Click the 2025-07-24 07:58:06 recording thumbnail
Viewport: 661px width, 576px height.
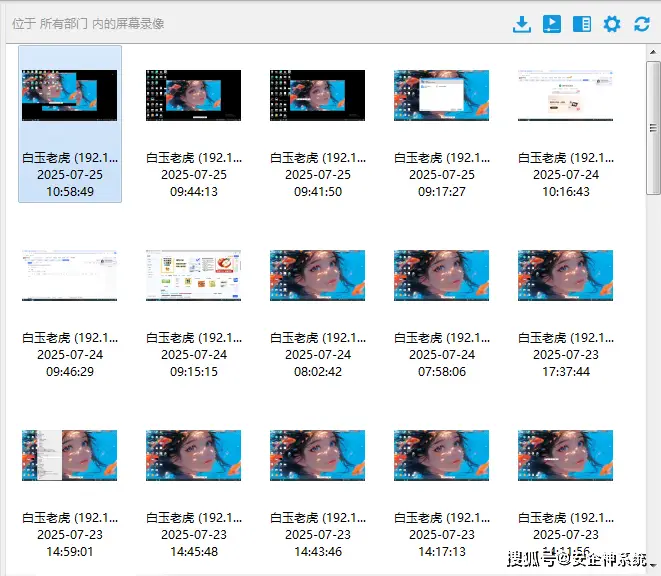click(441, 276)
